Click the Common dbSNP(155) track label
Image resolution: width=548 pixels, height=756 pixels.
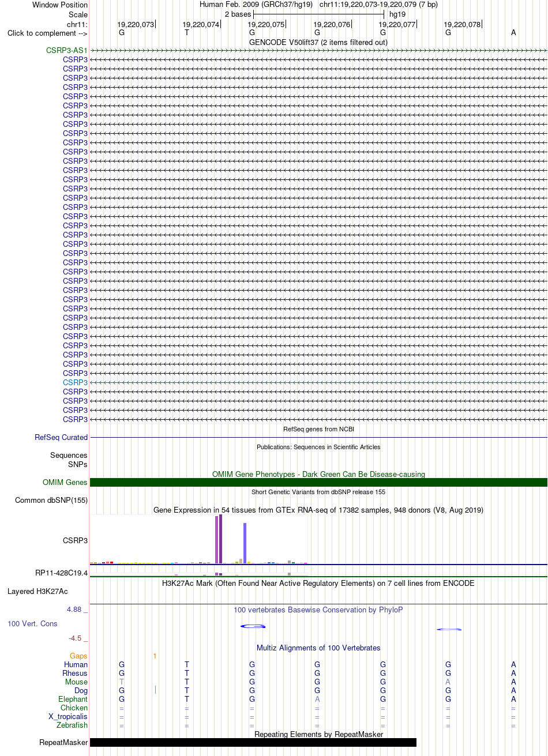tap(51, 500)
